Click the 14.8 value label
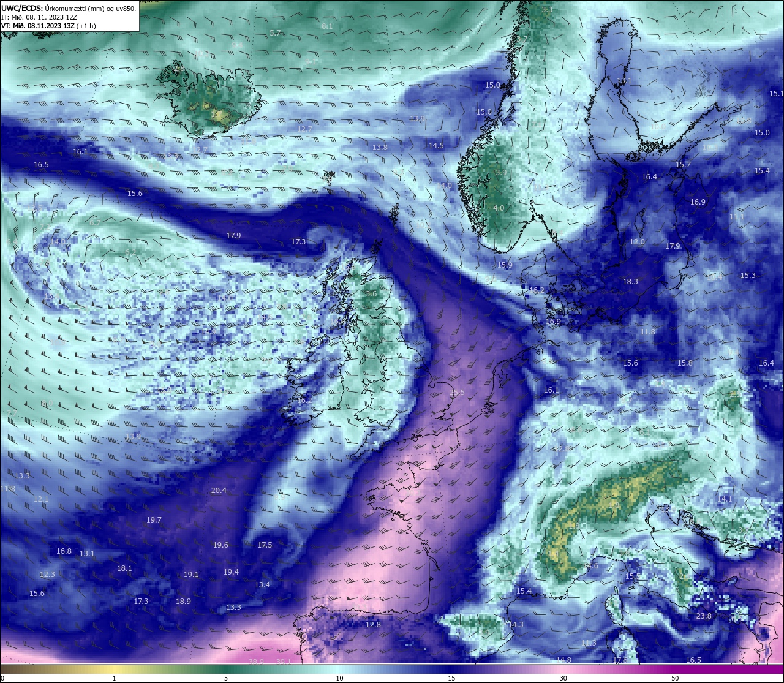This screenshot has height=683, width=784. tap(563, 660)
